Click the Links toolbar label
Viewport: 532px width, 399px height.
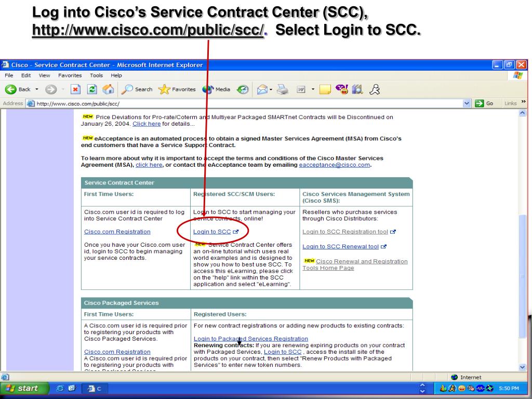510,103
